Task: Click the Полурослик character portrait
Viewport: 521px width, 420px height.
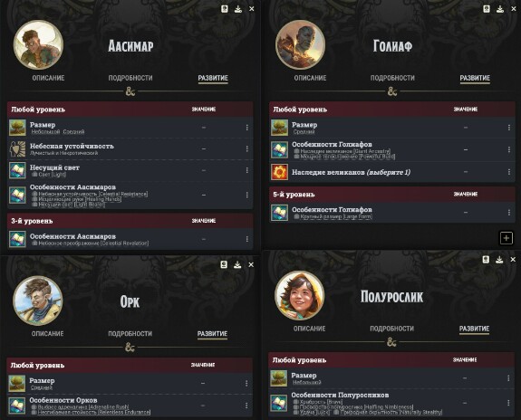Action: (x=300, y=296)
